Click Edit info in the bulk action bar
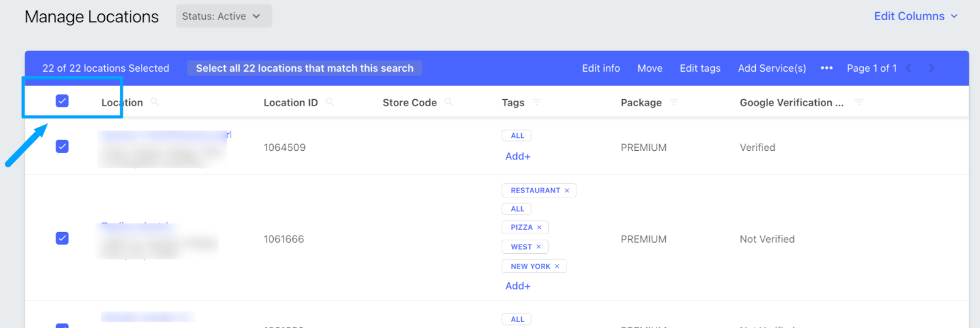980x328 pixels. coord(601,68)
